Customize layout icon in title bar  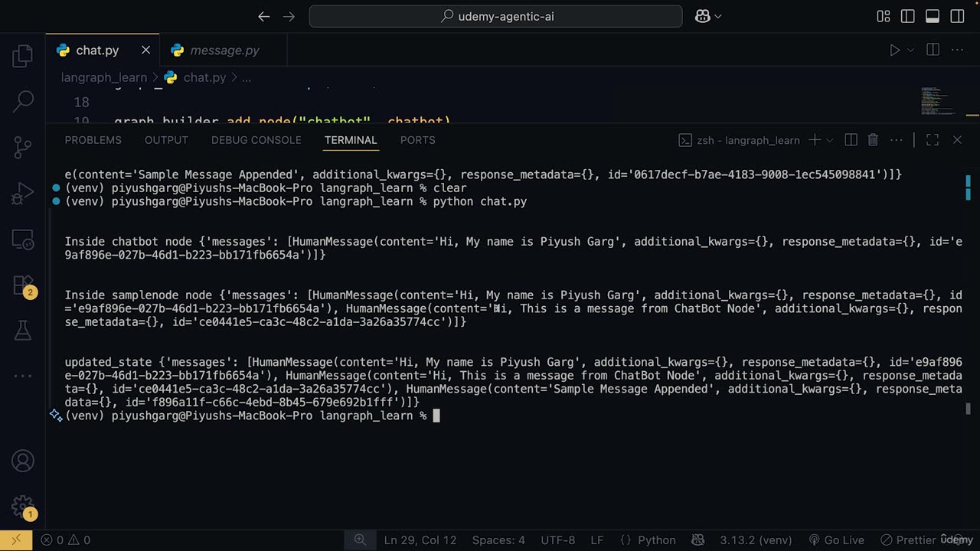[884, 16]
